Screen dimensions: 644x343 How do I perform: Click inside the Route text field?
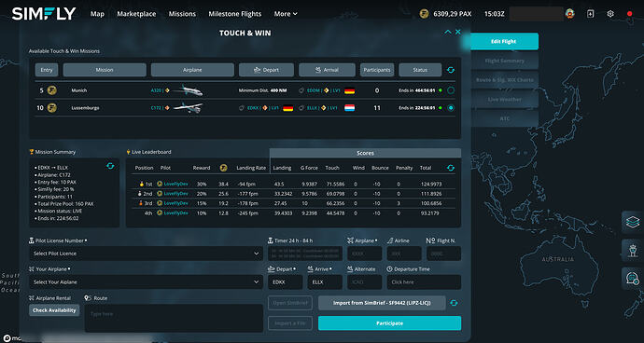click(x=174, y=318)
